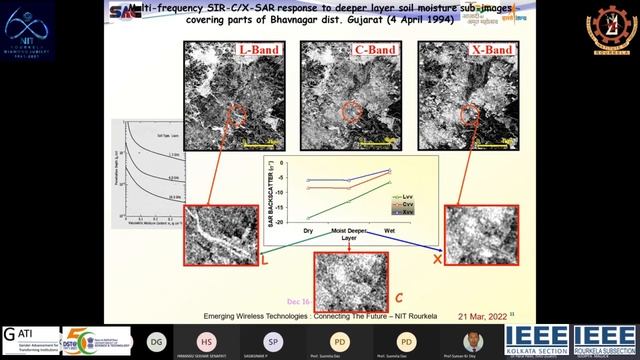Click the PD avatar beside the photo participant
Viewport: 640px width, 360px height.
pos(406,342)
